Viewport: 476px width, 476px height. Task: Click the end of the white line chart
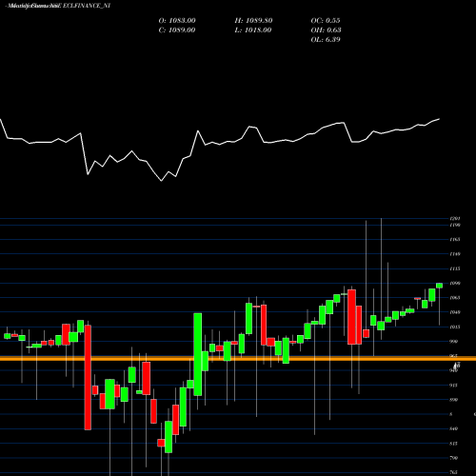(x=439, y=119)
